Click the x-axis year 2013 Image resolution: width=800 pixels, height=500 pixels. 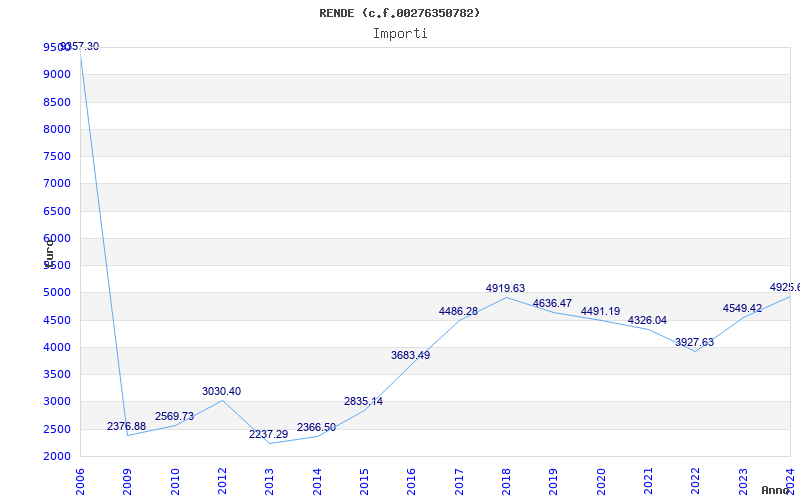pos(269,482)
